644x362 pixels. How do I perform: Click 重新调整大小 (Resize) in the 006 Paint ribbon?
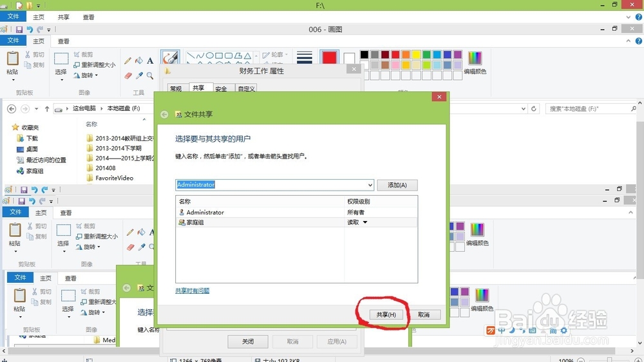[x=95, y=65]
